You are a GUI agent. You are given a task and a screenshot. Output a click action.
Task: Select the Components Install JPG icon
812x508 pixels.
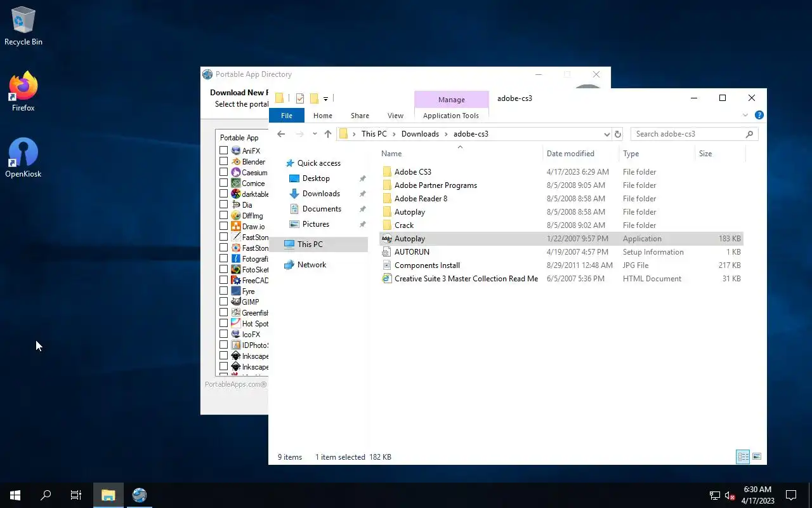click(x=387, y=265)
